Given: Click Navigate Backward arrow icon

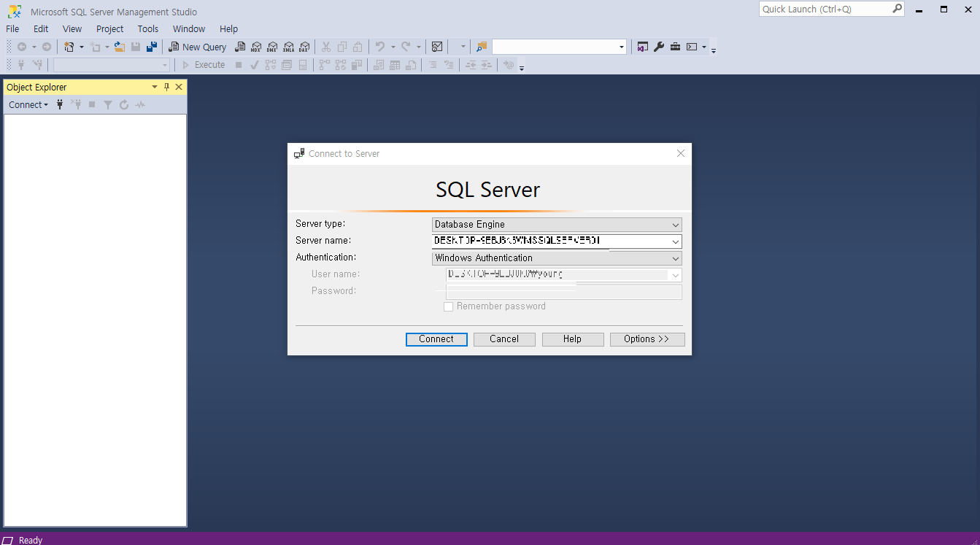Looking at the screenshot, I should point(22,47).
